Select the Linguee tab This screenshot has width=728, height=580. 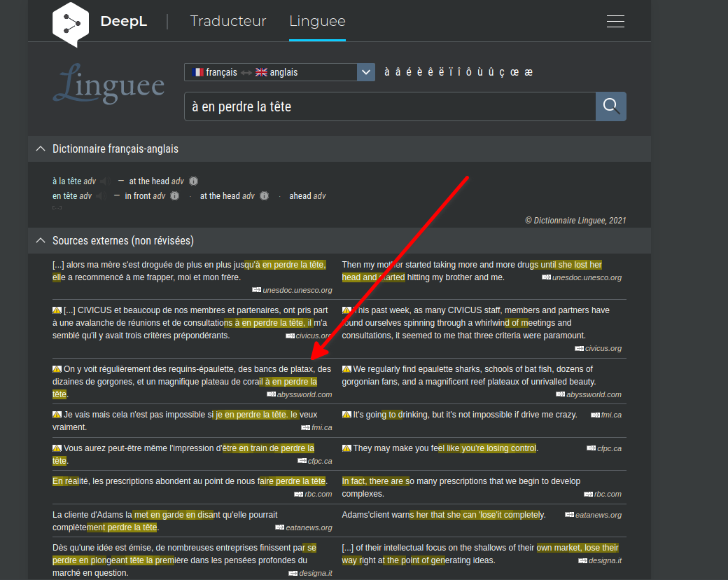pyautogui.click(x=317, y=21)
